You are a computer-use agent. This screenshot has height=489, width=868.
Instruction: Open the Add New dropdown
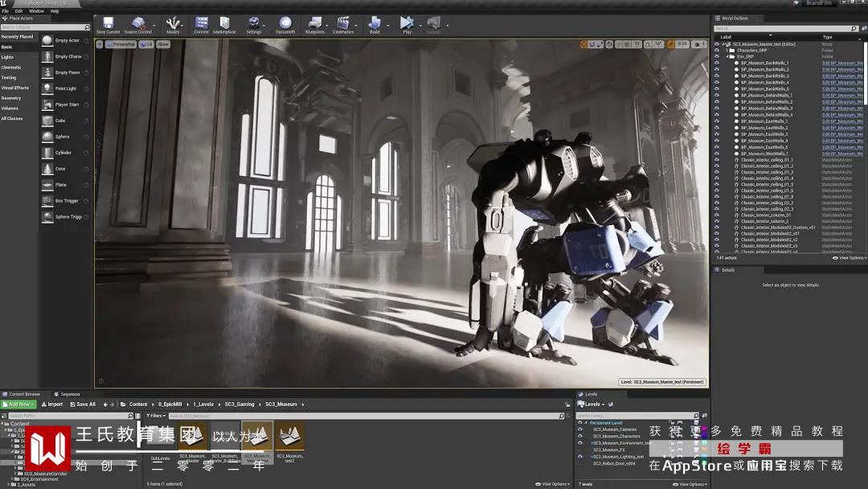coord(18,405)
